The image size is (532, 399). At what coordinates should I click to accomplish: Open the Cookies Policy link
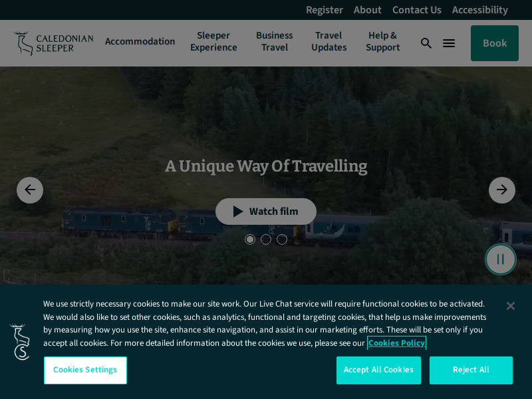[396, 343]
